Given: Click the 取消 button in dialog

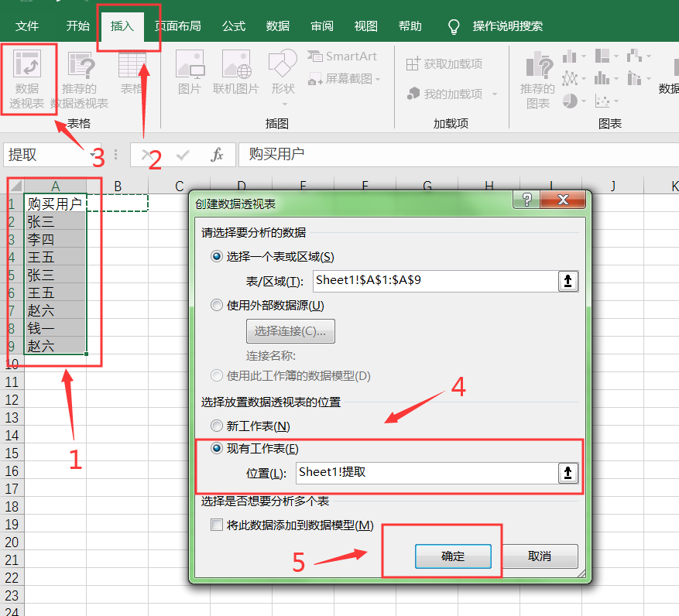Looking at the screenshot, I should (x=540, y=556).
